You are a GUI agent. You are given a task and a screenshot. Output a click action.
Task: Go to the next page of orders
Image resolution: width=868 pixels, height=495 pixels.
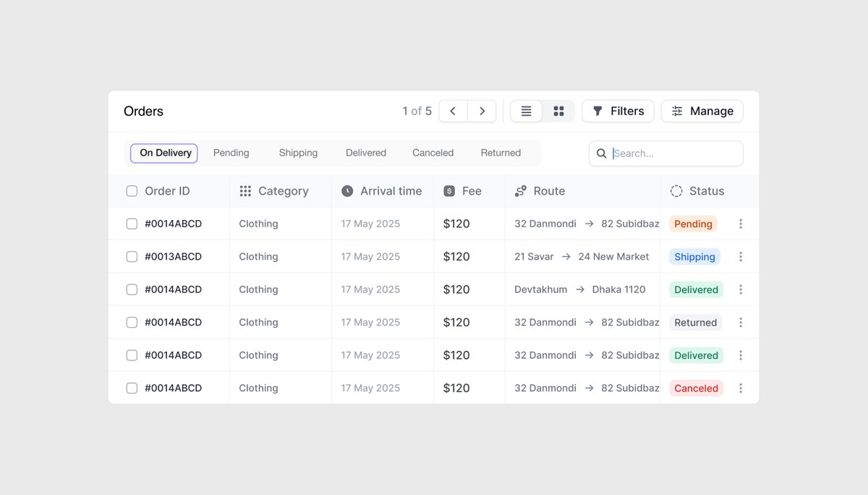[x=482, y=111]
